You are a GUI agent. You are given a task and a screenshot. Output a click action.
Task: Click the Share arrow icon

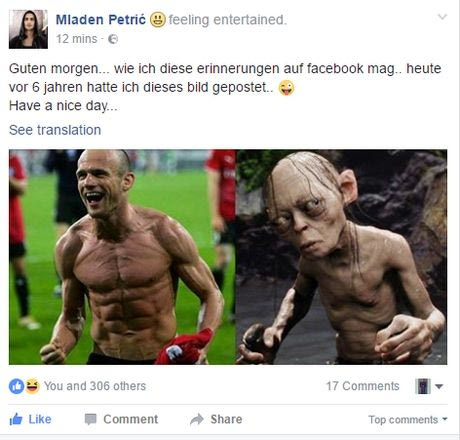tap(197, 419)
